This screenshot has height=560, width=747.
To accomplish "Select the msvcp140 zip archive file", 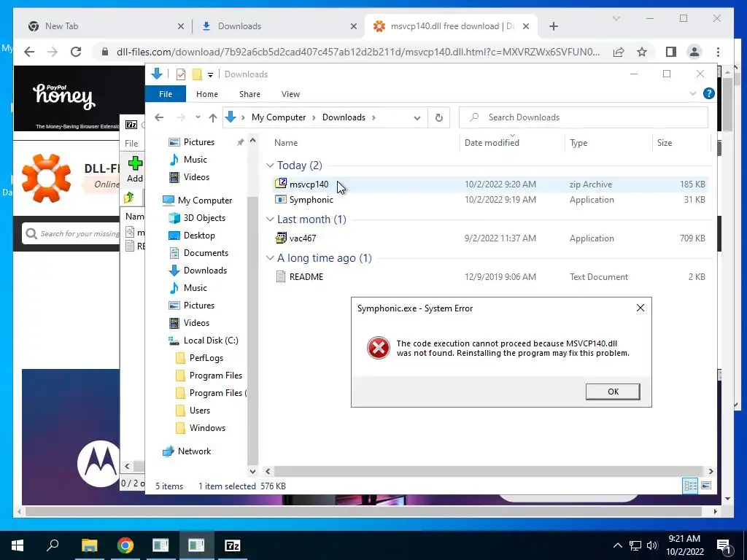I will point(489,184).
